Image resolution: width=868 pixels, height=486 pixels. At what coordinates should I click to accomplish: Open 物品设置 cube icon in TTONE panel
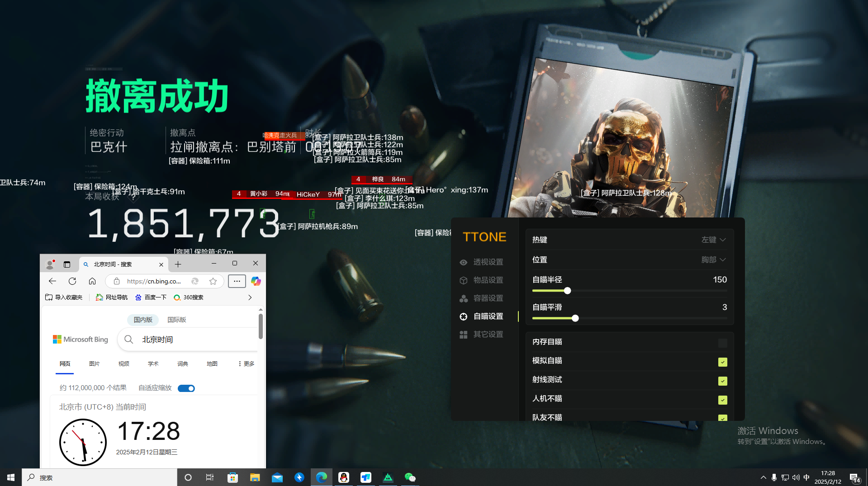click(x=463, y=280)
